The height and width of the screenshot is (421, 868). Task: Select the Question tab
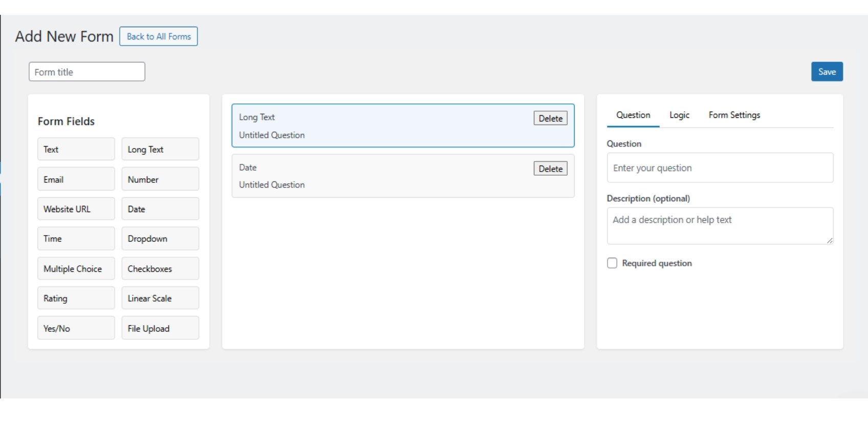633,115
